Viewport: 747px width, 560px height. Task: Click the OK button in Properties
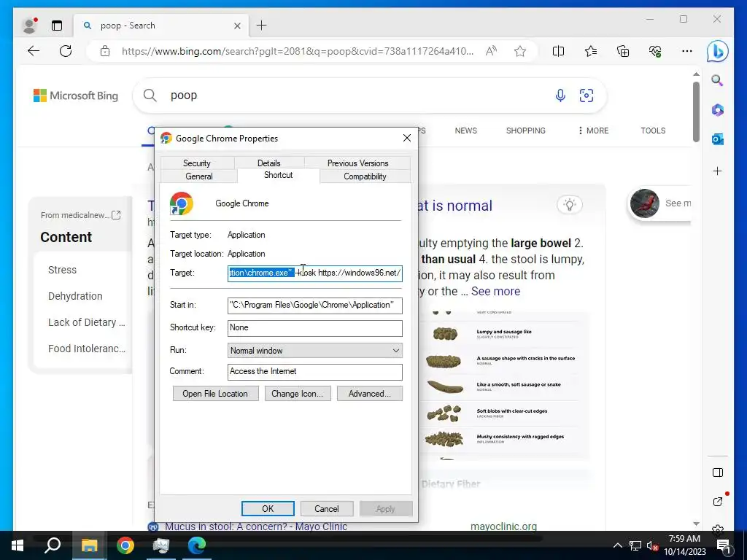268,508
